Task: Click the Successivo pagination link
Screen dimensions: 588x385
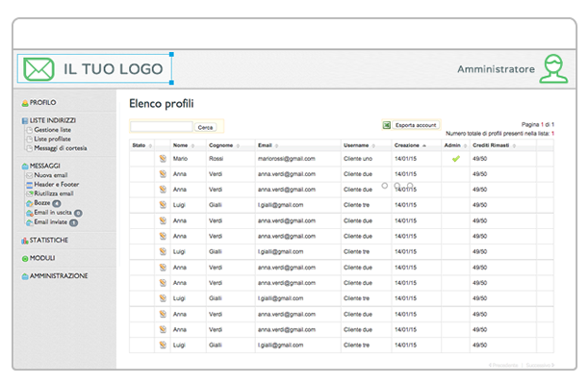Action: point(540,365)
